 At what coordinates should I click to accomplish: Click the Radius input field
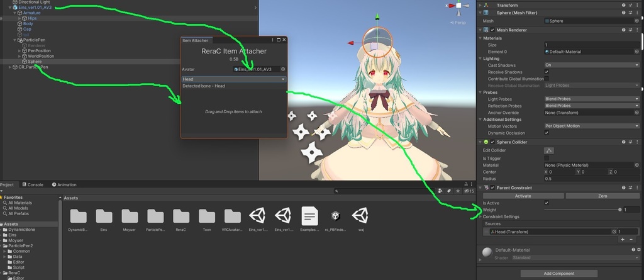point(592,179)
